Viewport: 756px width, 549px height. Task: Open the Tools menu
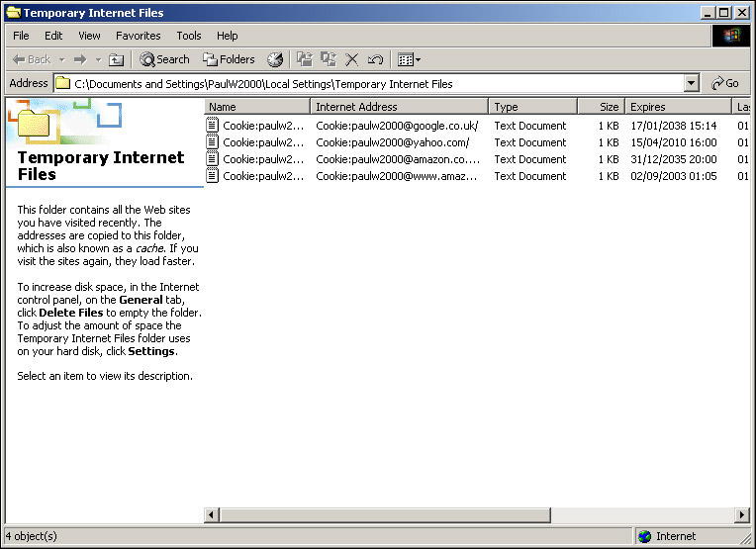coord(188,36)
